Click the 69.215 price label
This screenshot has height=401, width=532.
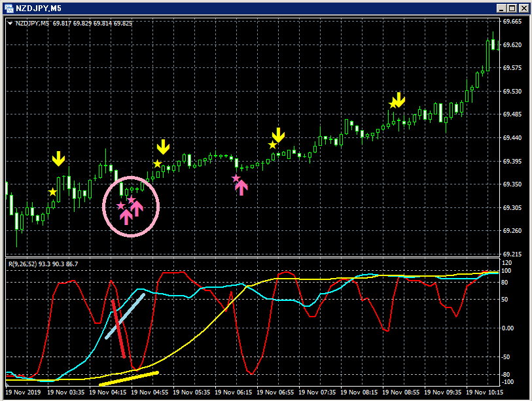click(x=512, y=254)
